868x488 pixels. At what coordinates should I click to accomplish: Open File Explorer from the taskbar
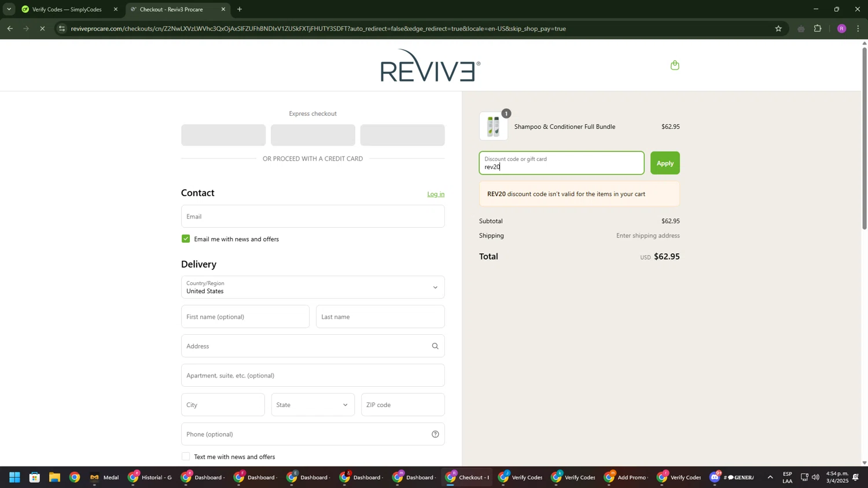(54, 478)
